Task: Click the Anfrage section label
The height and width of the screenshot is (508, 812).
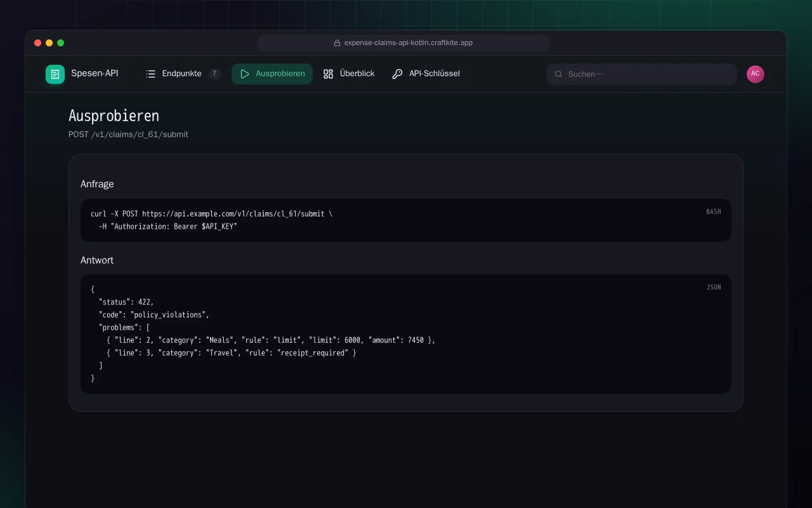Action: pyautogui.click(x=97, y=184)
